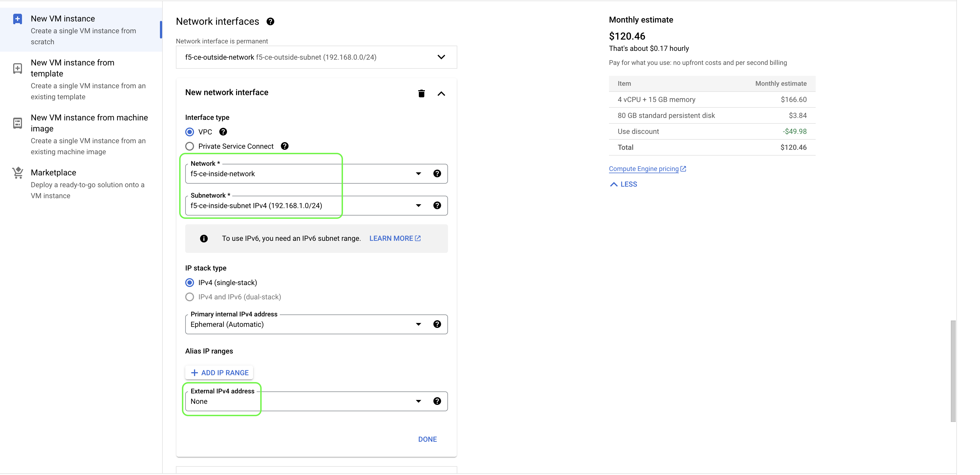Choose Private Service Connect interface type
This screenshot has height=475, width=980.
[x=189, y=146]
